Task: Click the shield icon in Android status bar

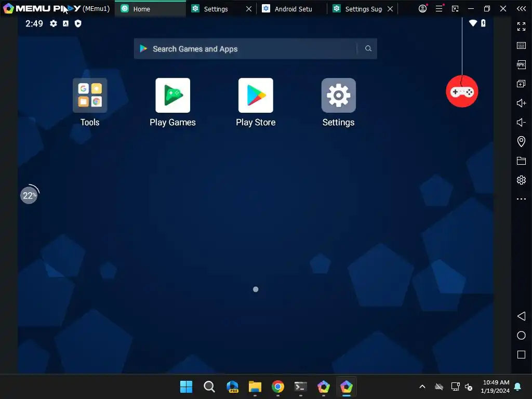Action: (78, 23)
